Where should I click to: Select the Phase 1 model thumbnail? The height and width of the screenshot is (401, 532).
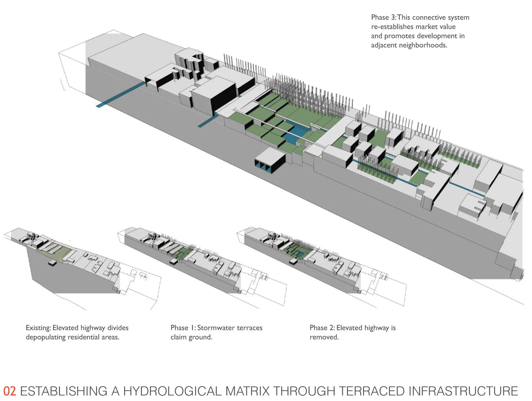coord(202,267)
